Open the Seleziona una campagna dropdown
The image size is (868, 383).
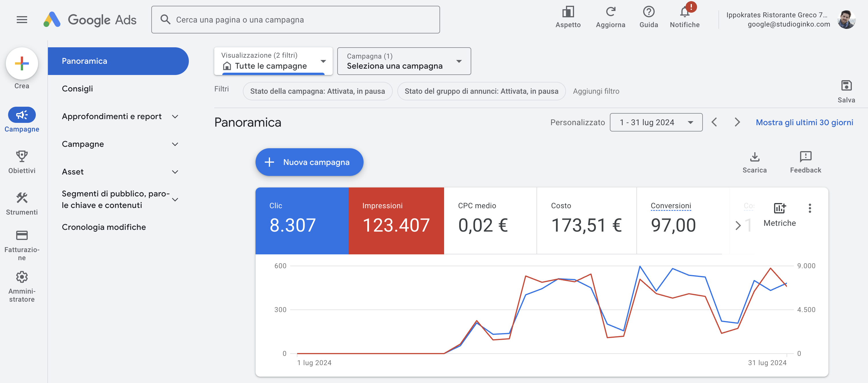tap(404, 61)
